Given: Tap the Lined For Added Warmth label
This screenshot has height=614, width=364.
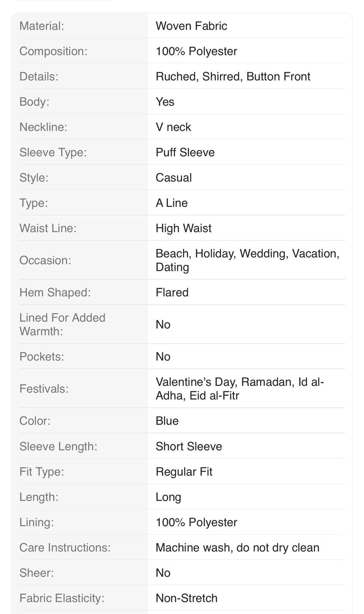Looking at the screenshot, I should 62,324.
